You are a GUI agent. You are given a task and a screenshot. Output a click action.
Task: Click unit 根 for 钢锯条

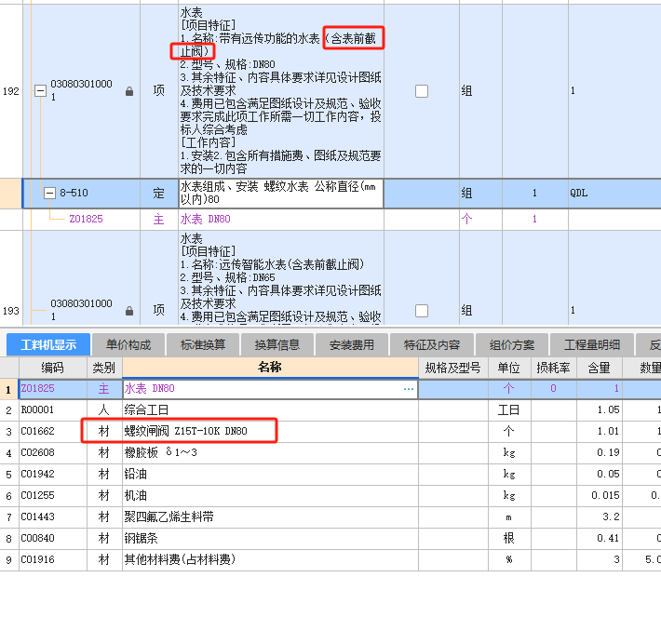[x=509, y=539]
